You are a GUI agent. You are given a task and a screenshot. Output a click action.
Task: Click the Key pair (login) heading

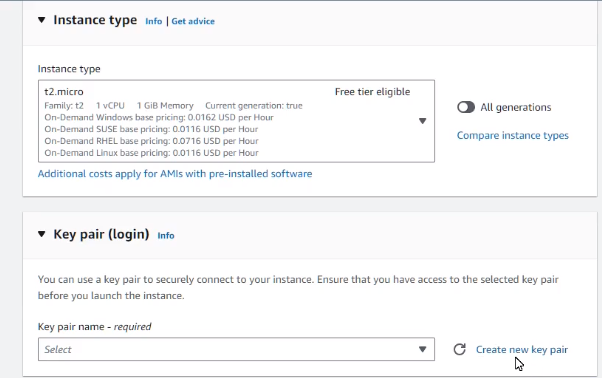101,234
